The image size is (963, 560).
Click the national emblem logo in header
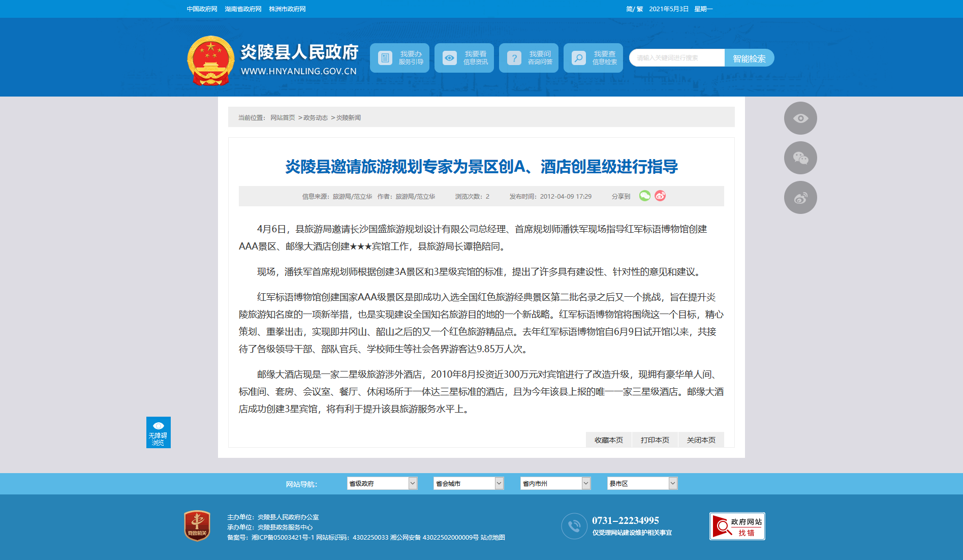(210, 60)
